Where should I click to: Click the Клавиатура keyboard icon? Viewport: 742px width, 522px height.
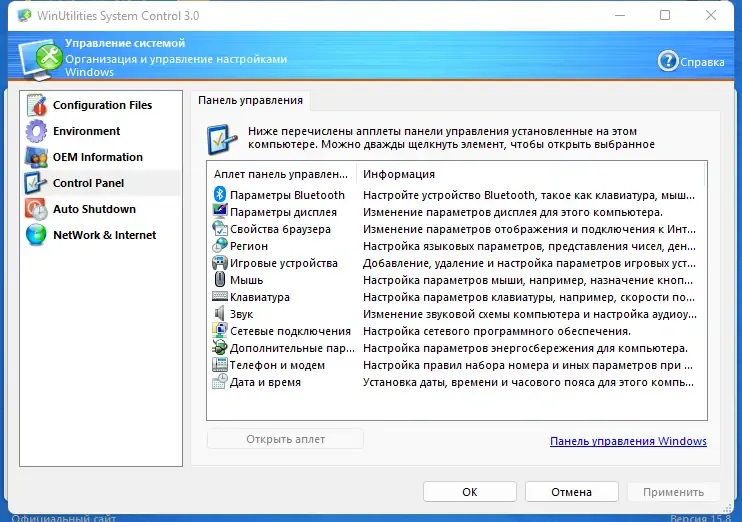[x=220, y=297]
